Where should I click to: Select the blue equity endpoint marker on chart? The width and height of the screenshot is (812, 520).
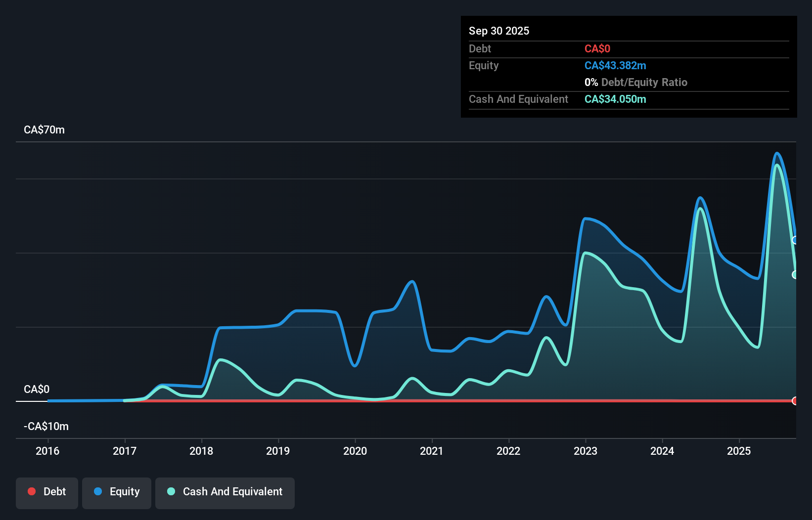coord(796,241)
